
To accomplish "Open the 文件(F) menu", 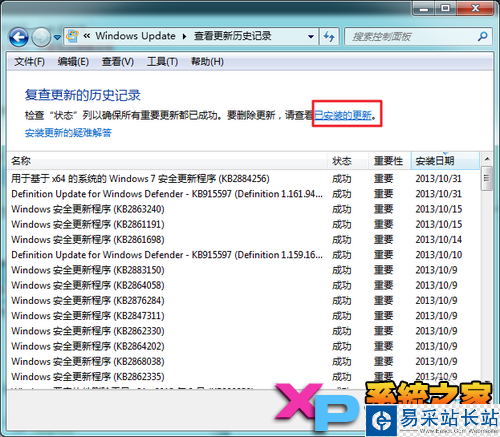I will pos(29,62).
